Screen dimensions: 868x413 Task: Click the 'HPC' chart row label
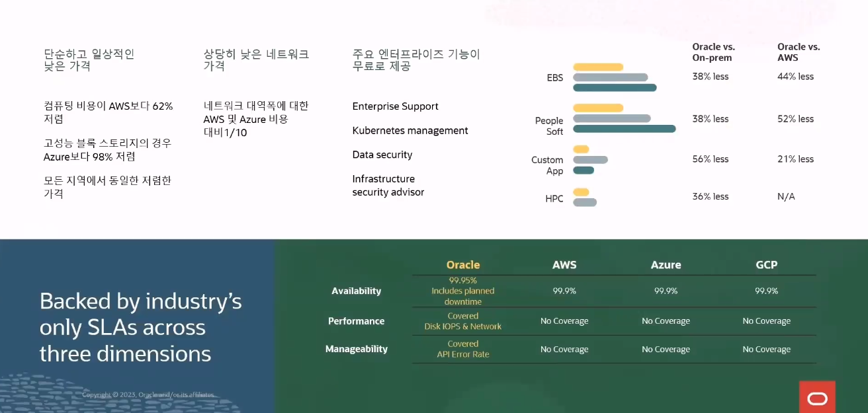point(554,198)
